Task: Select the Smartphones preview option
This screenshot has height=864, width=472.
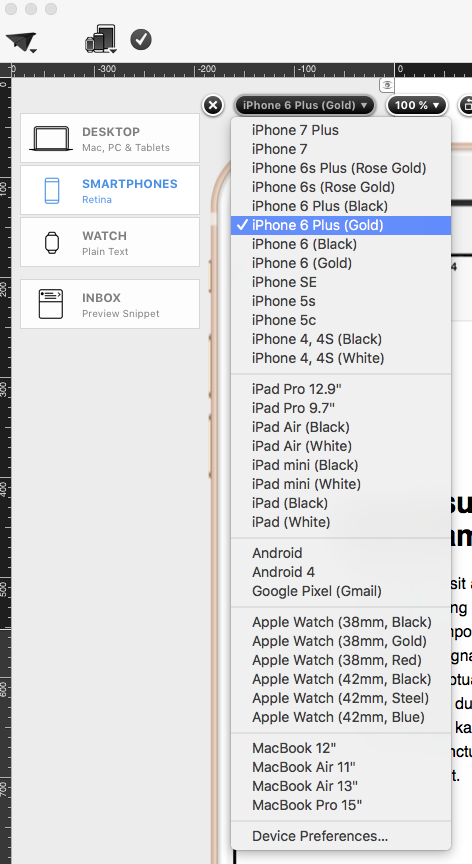Action: coord(110,191)
